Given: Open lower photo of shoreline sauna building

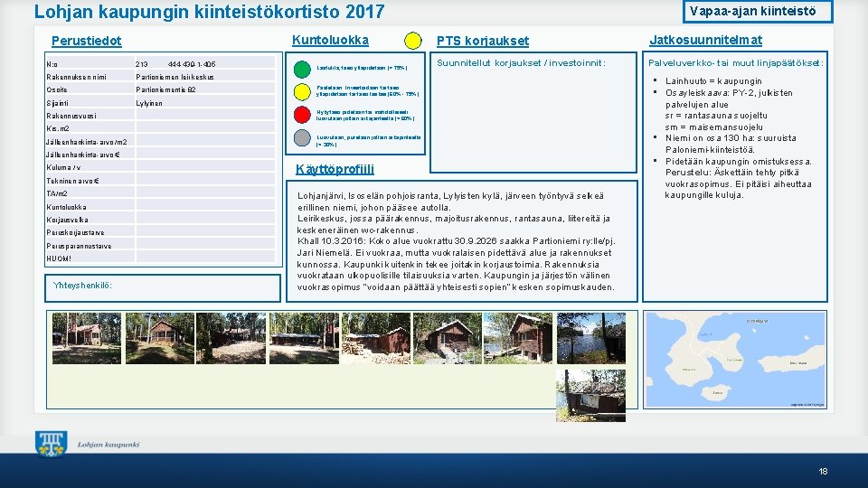Looking at the screenshot, I should [590, 396].
